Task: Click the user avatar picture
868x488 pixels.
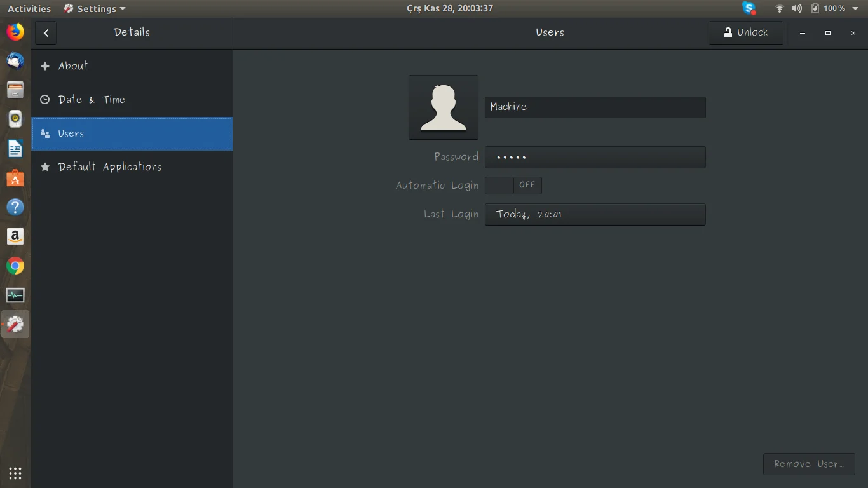Action: pos(443,107)
